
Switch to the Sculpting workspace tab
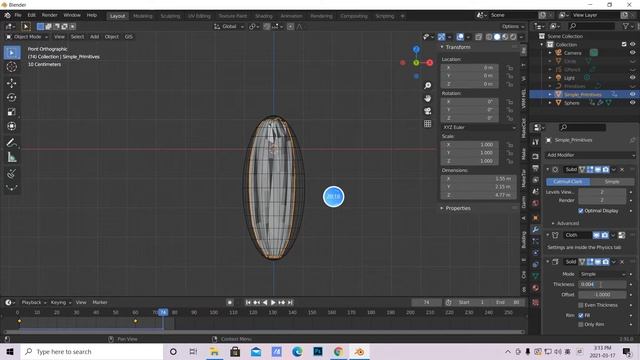[x=170, y=16]
